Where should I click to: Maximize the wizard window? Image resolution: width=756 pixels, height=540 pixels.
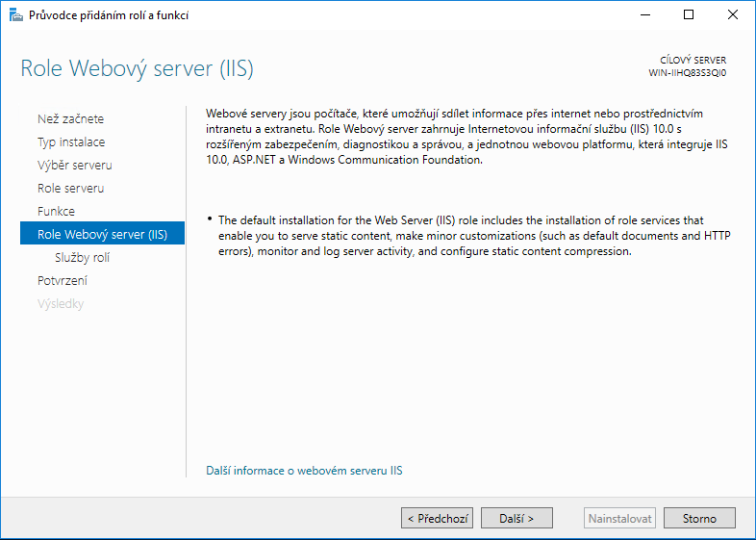pos(689,15)
